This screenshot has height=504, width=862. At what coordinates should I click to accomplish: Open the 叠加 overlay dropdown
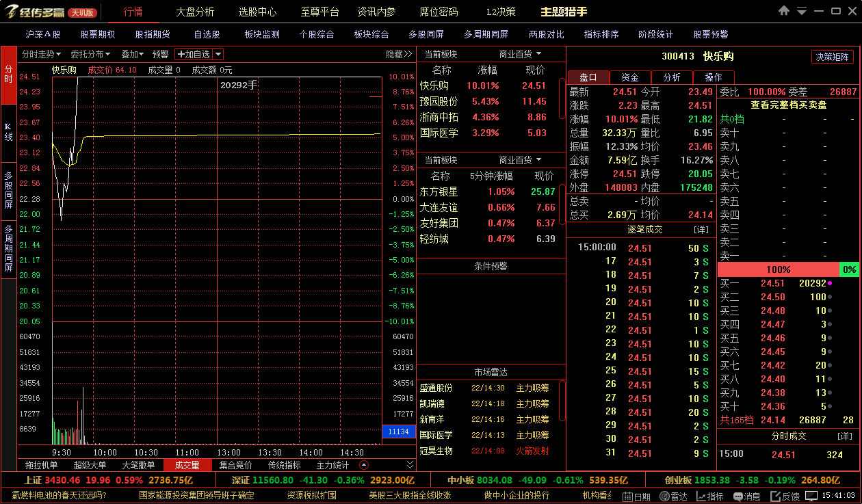tap(132, 54)
